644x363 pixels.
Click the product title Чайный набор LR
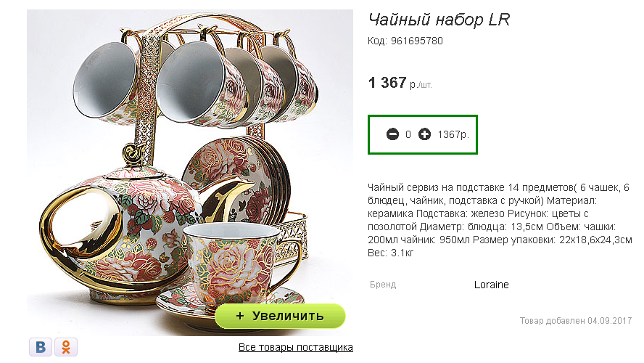(439, 20)
